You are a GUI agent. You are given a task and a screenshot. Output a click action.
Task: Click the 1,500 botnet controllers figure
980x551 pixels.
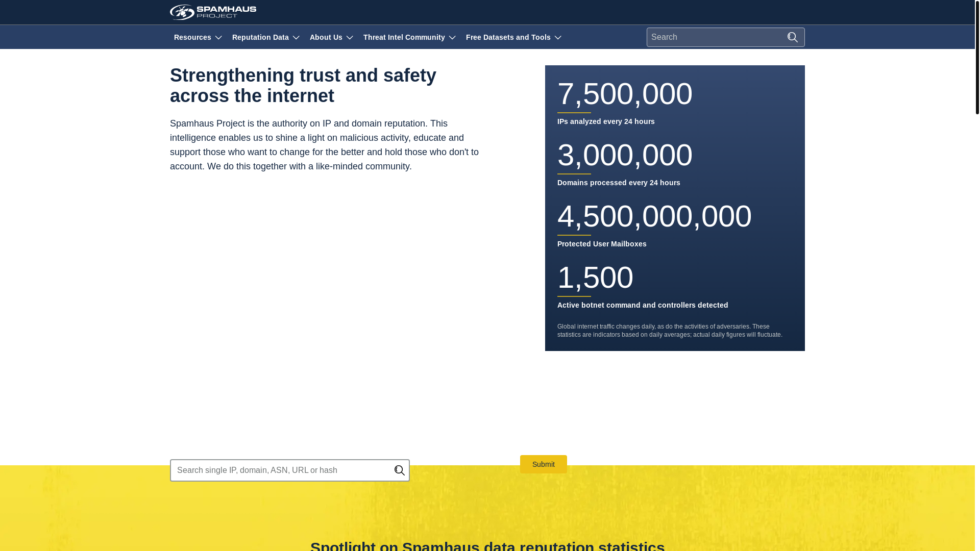coord(595,278)
